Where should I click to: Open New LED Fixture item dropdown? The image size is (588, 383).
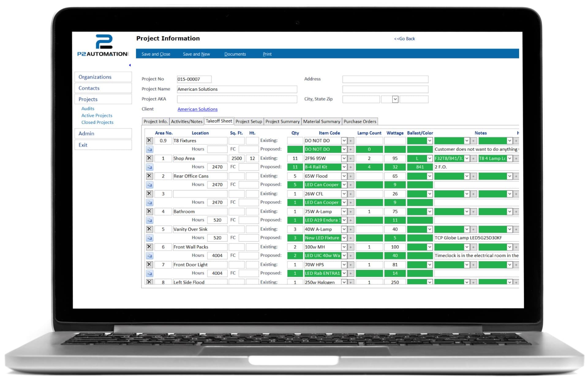click(344, 238)
